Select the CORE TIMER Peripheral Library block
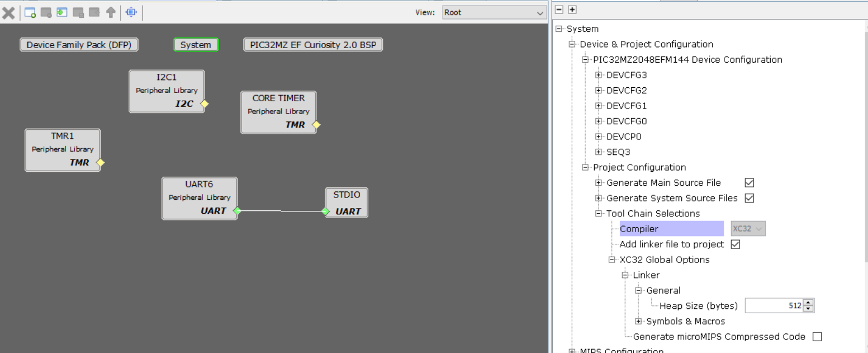 coord(278,112)
